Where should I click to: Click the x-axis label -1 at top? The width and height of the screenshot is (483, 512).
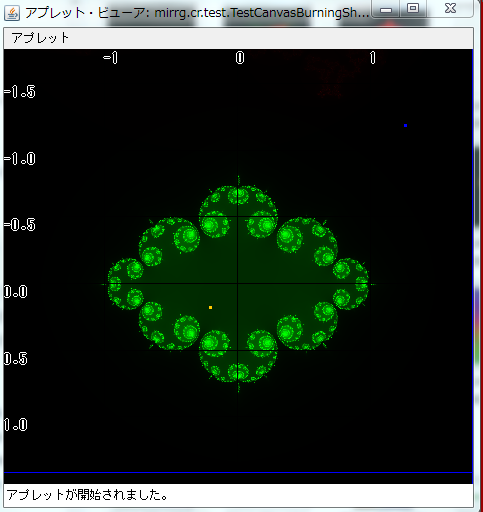coord(110,58)
